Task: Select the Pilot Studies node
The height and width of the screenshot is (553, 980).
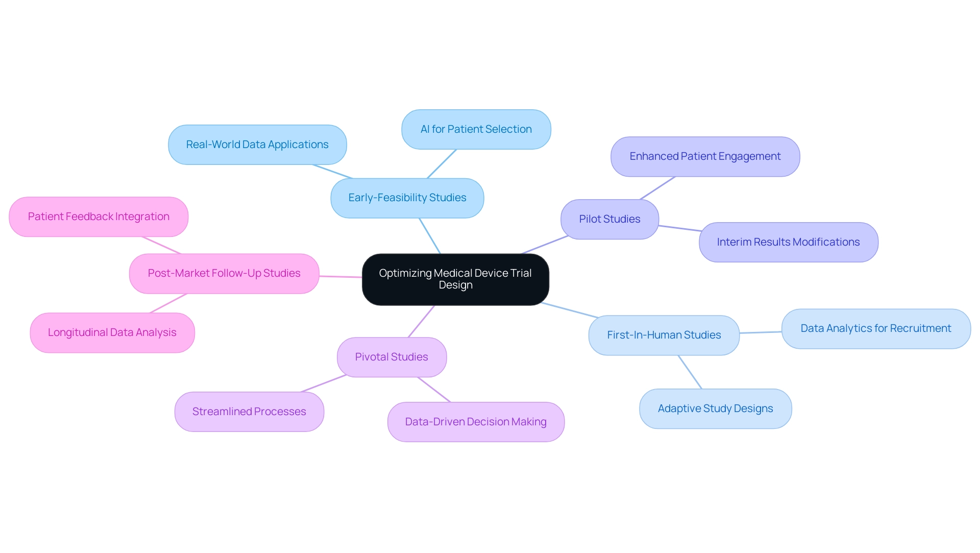Action: 620,221
